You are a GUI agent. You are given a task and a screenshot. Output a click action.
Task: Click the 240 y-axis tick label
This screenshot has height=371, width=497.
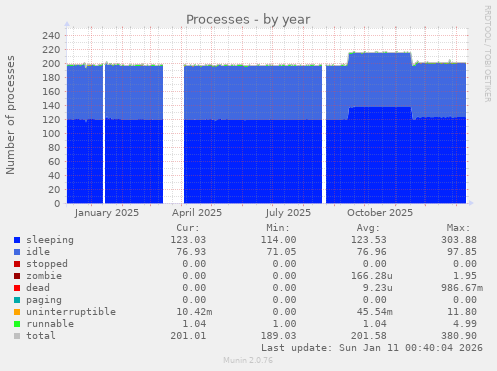tap(51, 36)
